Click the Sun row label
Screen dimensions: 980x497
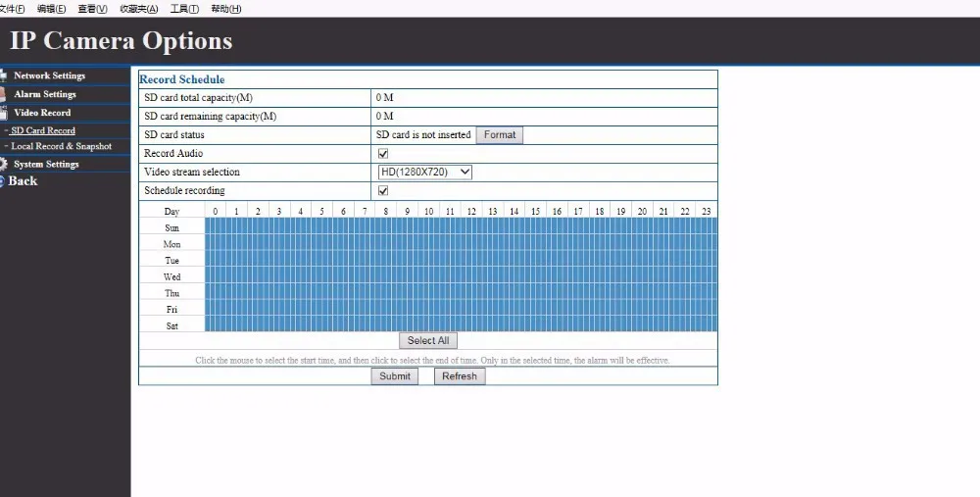pyautogui.click(x=171, y=228)
